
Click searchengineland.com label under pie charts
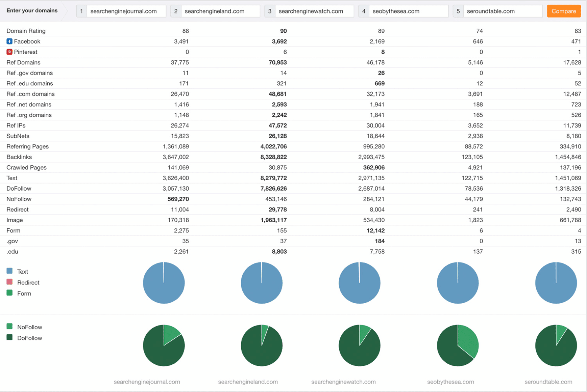[248, 382]
